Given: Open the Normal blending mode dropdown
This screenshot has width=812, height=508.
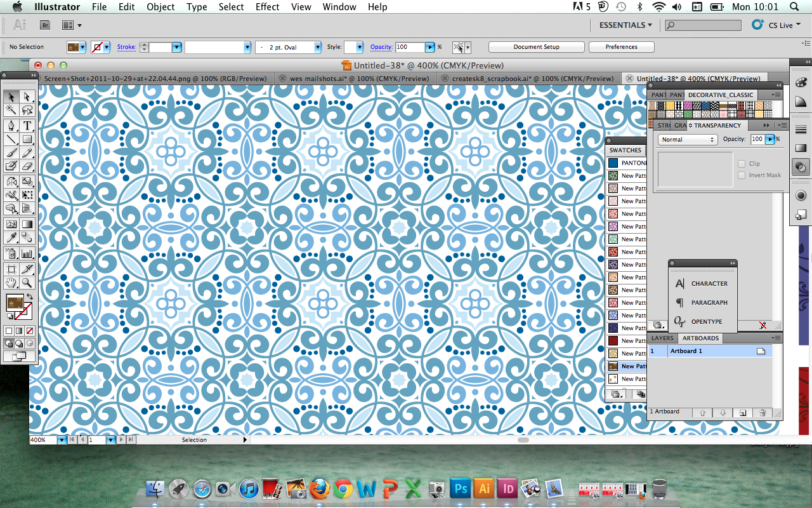Looking at the screenshot, I should coord(687,139).
